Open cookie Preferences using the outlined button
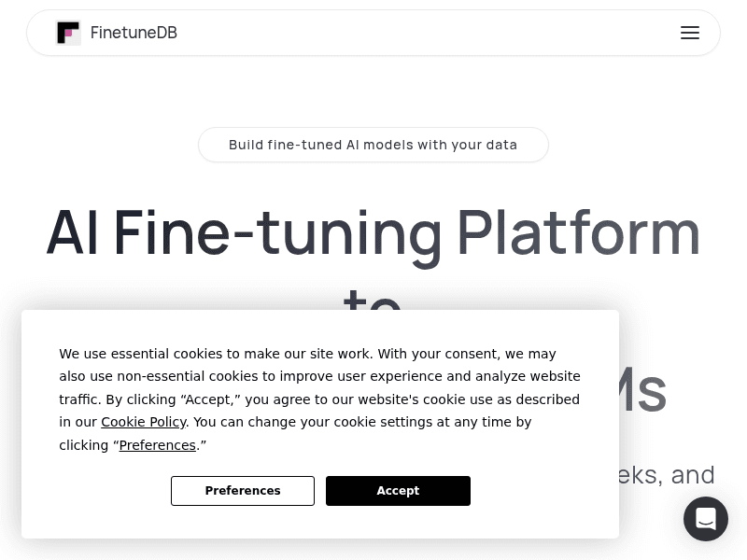The image size is (747, 560). click(243, 491)
